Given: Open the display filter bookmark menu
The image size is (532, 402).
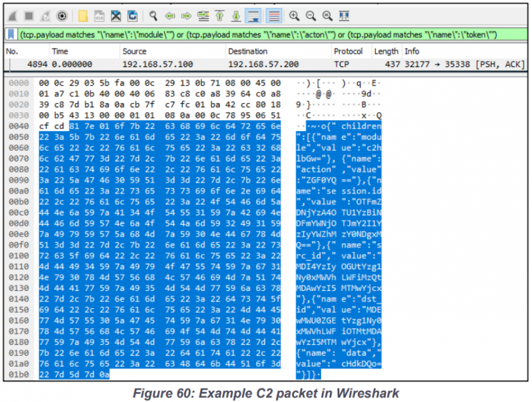Looking at the screenshot, I should coord(11,35).
